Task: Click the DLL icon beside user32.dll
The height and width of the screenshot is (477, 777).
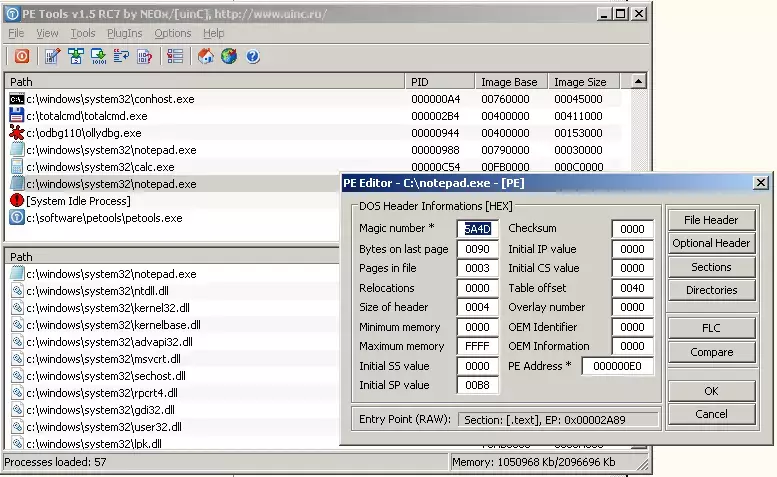Action: (x=17, y=426)
